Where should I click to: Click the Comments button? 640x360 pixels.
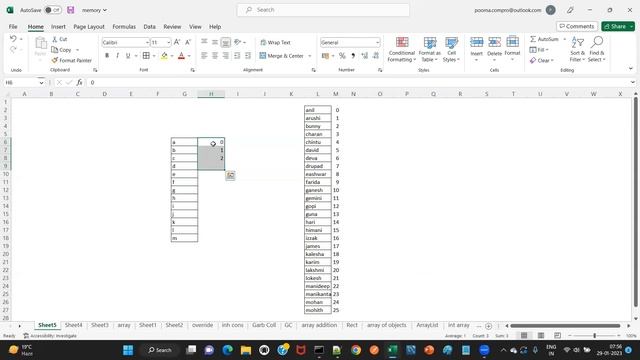click(x=577, y=26)
